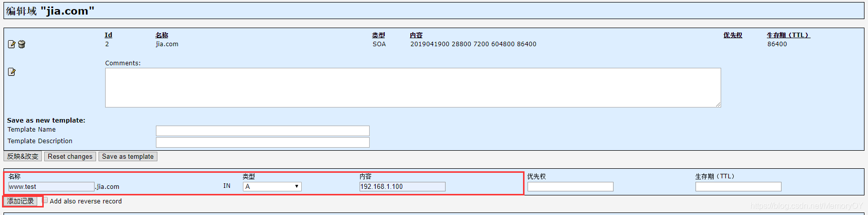Sort records by the 生存期 (TTL) column header
Screen dimensions: 868x215
[789, 35]
